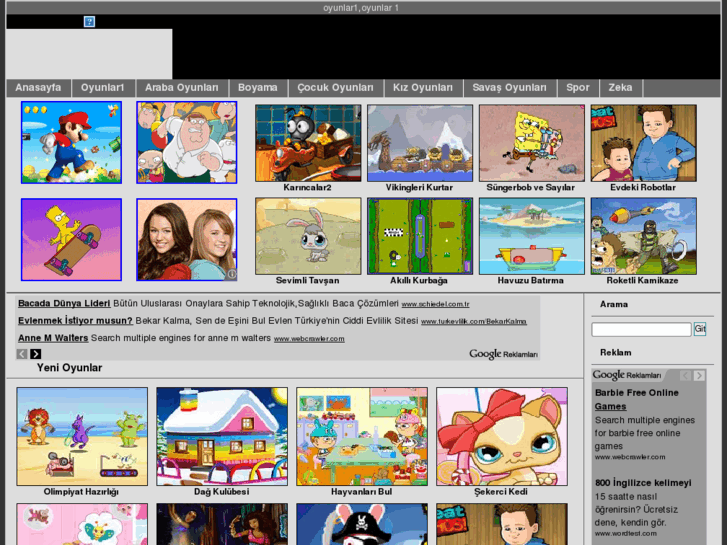
Task: Open the Evlenmek İstiyor musun? ad
Action: (x=75, y=321)
